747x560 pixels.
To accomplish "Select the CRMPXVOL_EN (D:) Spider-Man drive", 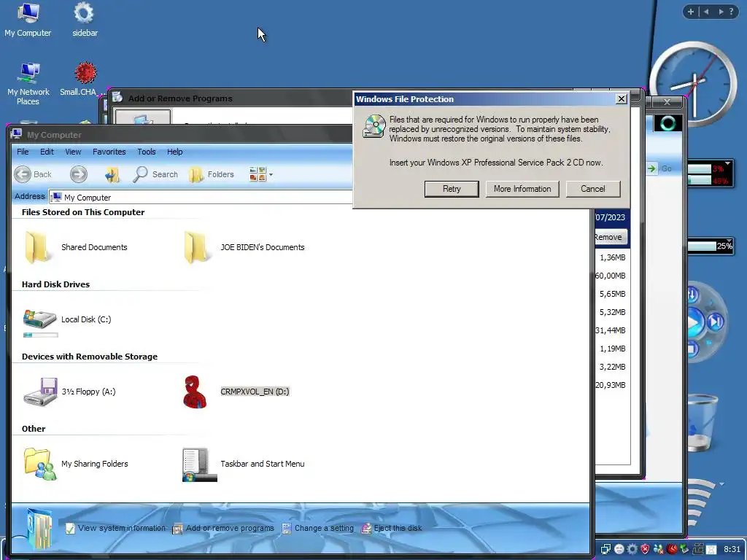I will click(236, 392).
